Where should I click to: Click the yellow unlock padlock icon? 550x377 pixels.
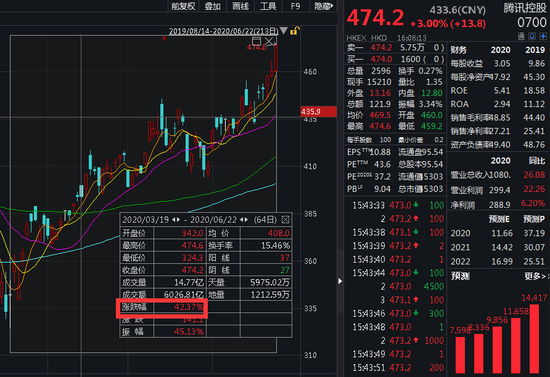point(294,31)
